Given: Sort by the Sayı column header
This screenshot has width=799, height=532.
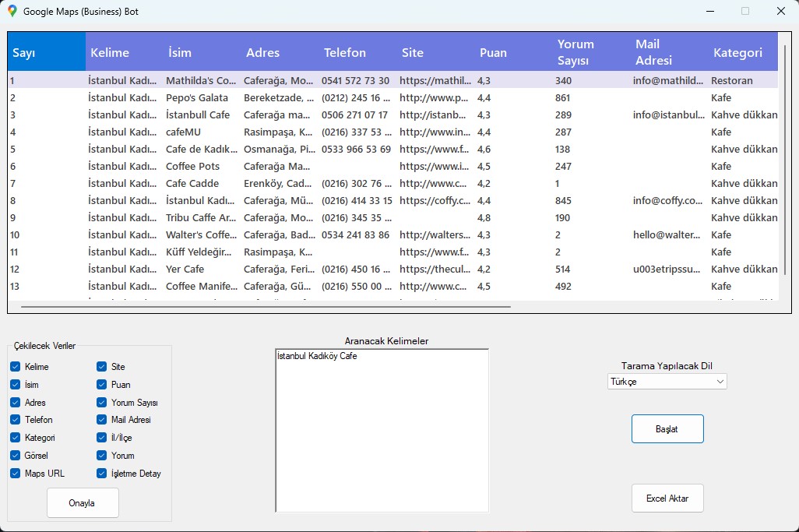Looking at the screenshot, I should tap(47, 52).
